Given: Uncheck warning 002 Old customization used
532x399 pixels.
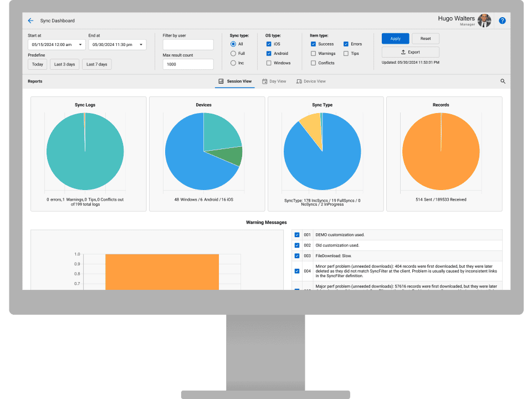Looking at the screenshot, I should tap(297, 245).
